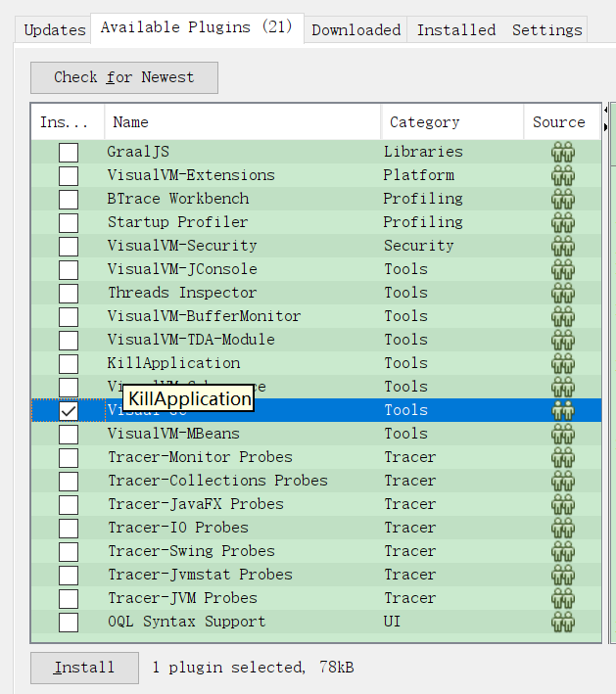Click the source icon for VisualVM-Security
616x694 pixels.
point(563,246)
